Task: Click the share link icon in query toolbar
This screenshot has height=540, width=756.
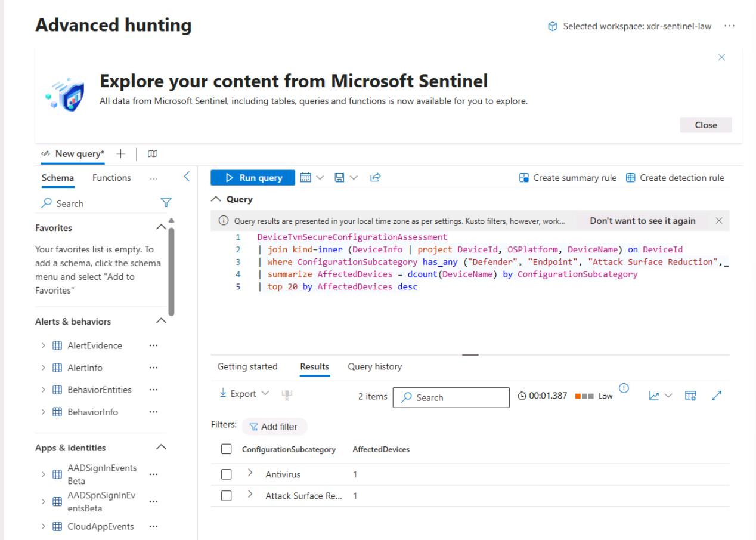Action: pyautogui.click(x=376, y=177)
